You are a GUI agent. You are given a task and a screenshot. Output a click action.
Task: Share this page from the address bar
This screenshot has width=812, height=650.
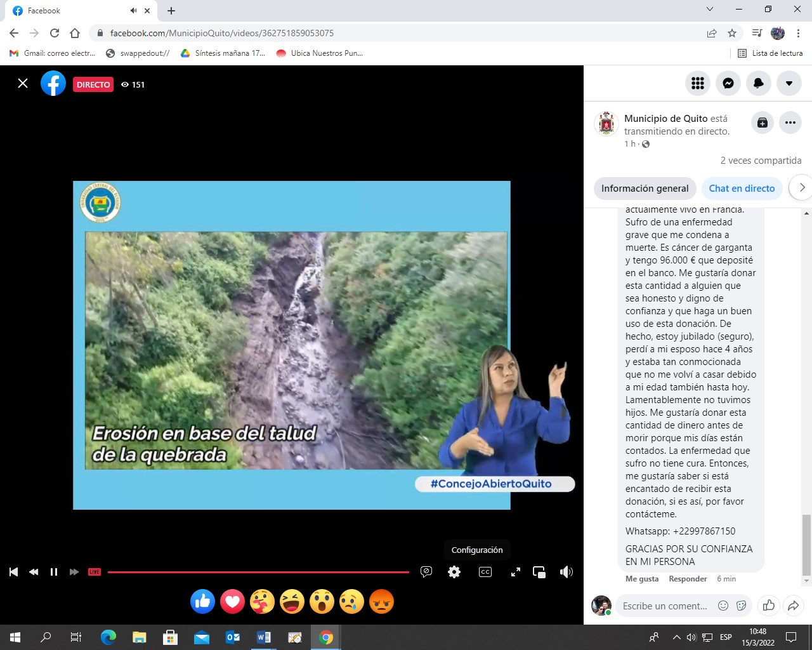(712, 33)
